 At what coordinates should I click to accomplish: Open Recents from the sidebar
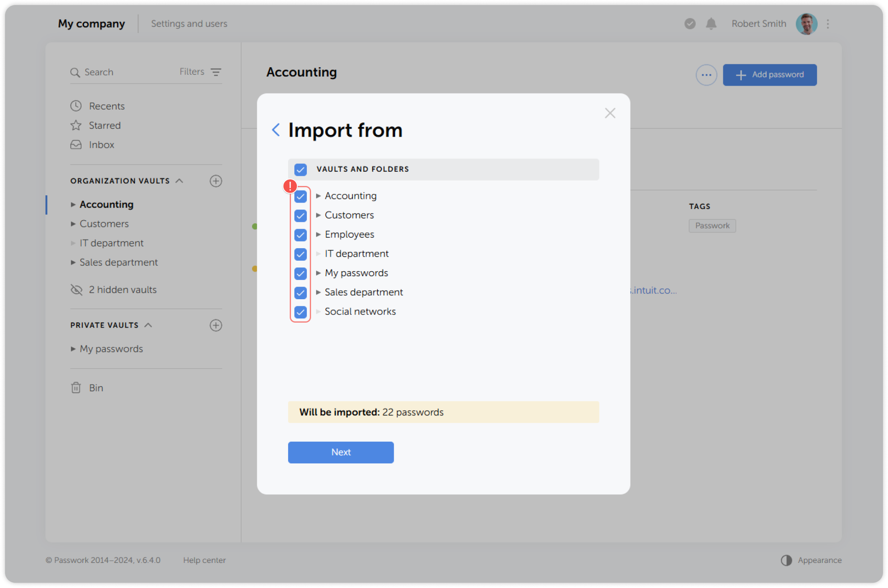point(107,106)
